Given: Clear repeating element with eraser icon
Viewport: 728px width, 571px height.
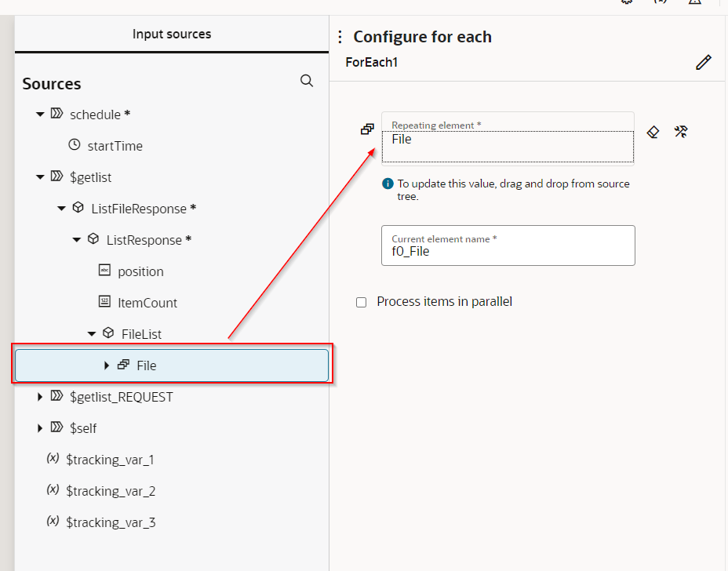Looking at the screenshot, I should 653,133.
